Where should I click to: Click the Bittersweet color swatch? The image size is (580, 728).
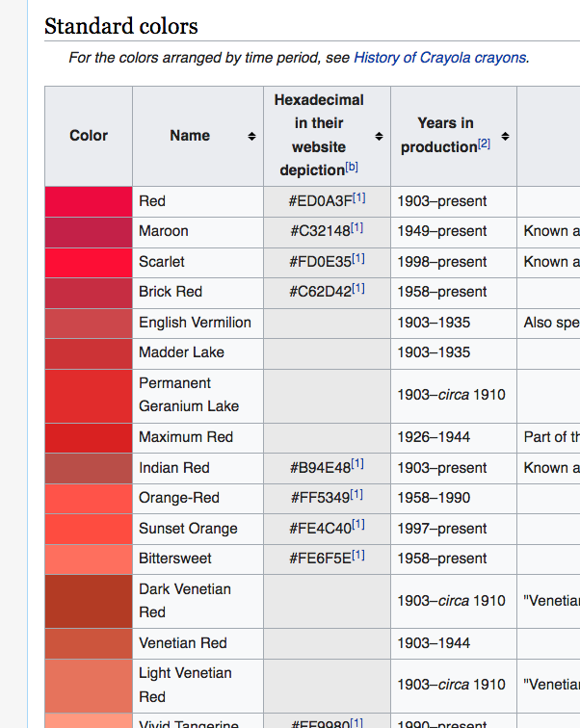point(89,559)
